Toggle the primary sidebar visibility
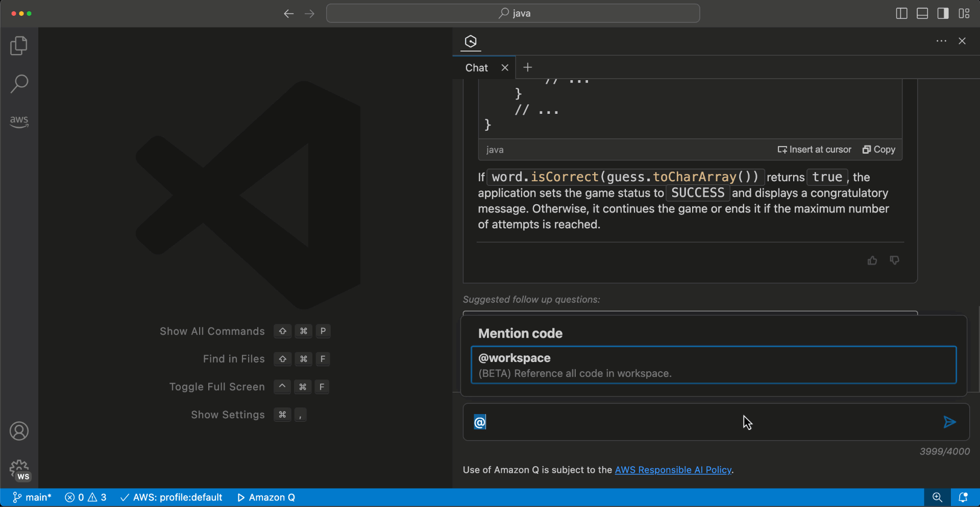The width and height of the screenshot is (980, 507). pos(901,13)
